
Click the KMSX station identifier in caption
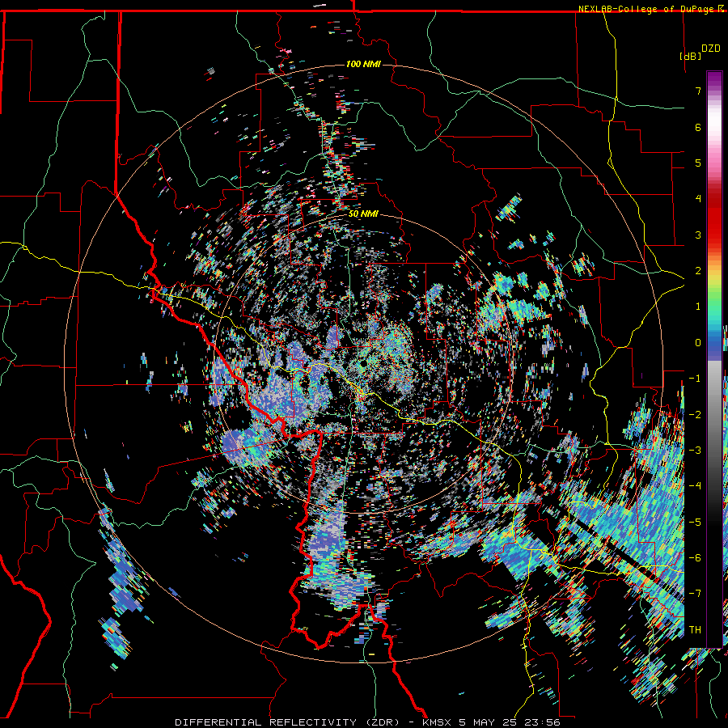click(438, 722)
